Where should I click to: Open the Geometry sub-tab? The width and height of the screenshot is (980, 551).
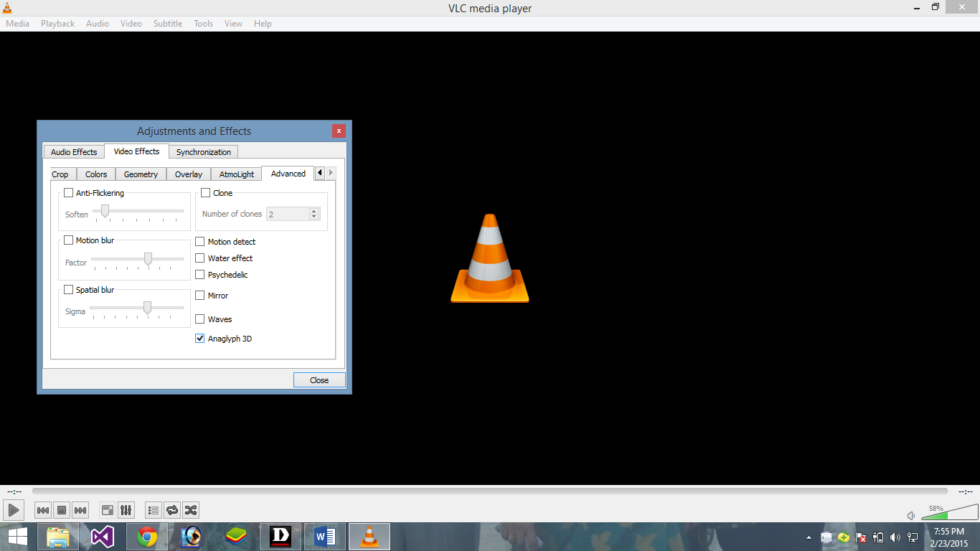[x=141, y=174]
